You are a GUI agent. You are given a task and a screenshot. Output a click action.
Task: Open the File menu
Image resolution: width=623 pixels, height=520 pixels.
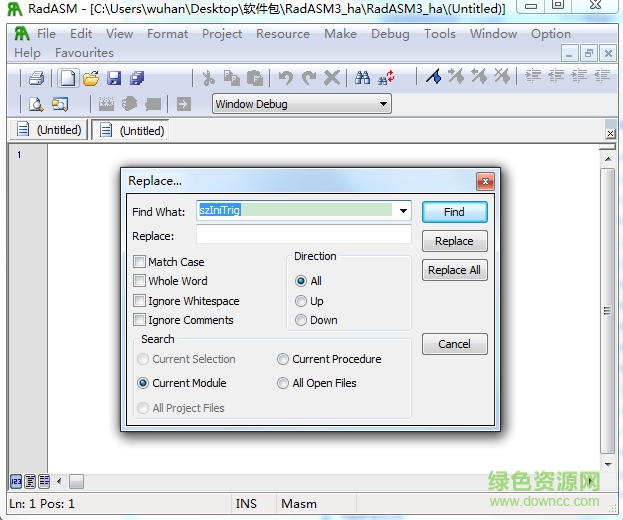coord(46,34)
